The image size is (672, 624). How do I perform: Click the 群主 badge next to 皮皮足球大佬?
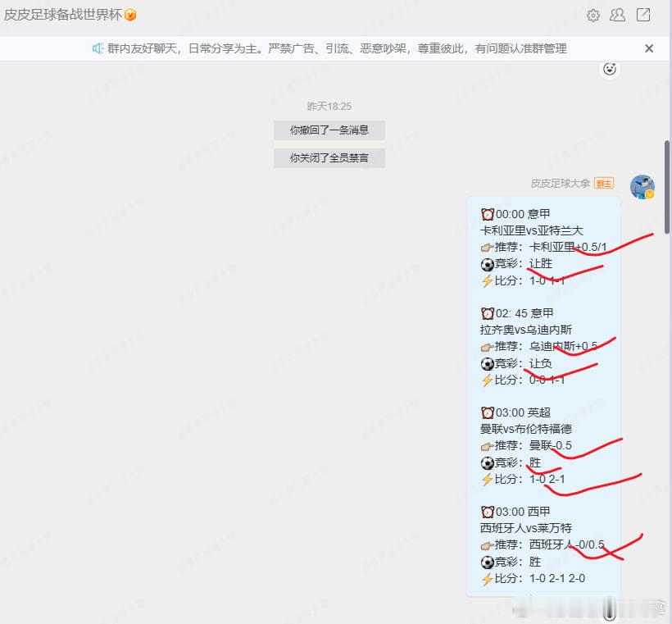(x=603, y=184)
